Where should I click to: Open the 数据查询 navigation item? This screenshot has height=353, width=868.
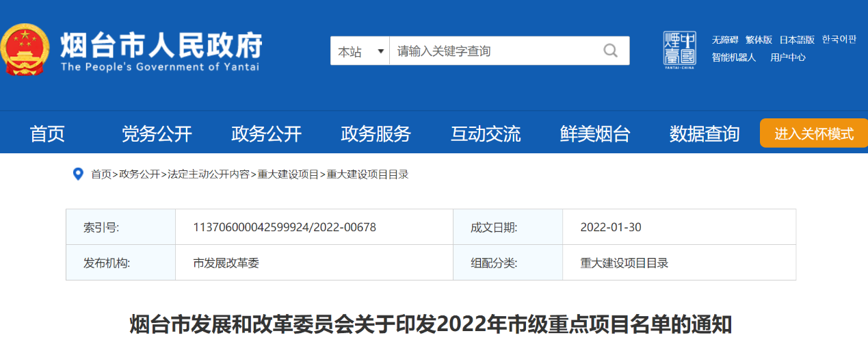tap(705, 134)
